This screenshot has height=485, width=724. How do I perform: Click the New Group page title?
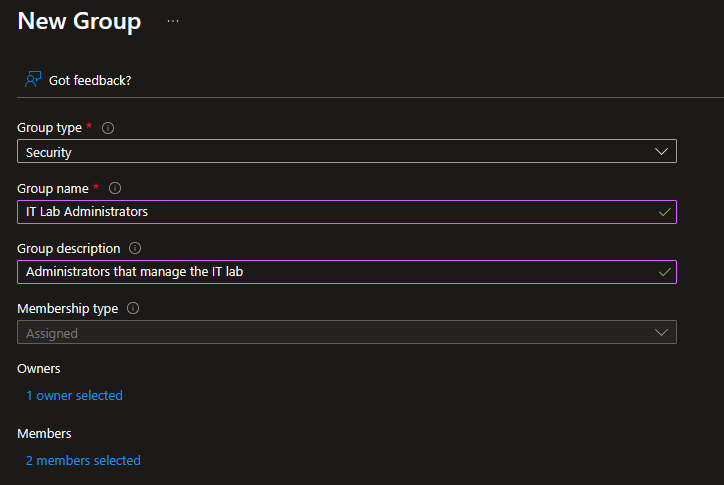79,21
